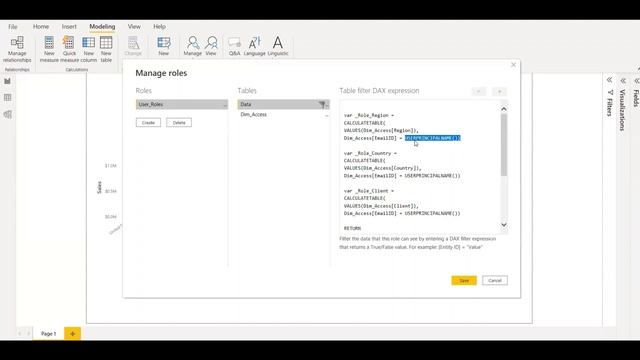Switch to the Insert ribbon tab
This screenshot has height=360, width=640.
(69, 27)
